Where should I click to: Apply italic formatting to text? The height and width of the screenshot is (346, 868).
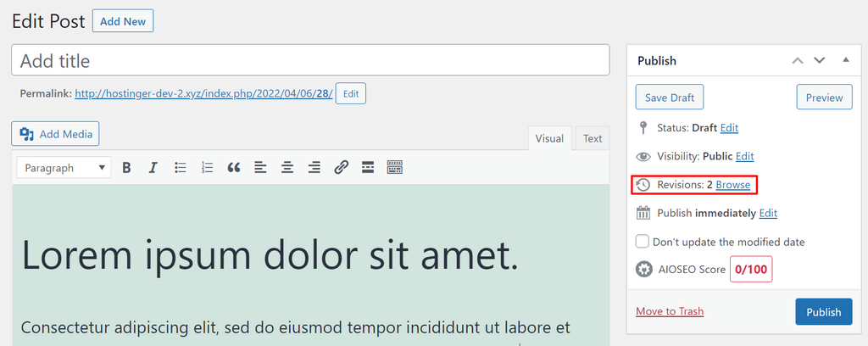(x=153, y=168)
